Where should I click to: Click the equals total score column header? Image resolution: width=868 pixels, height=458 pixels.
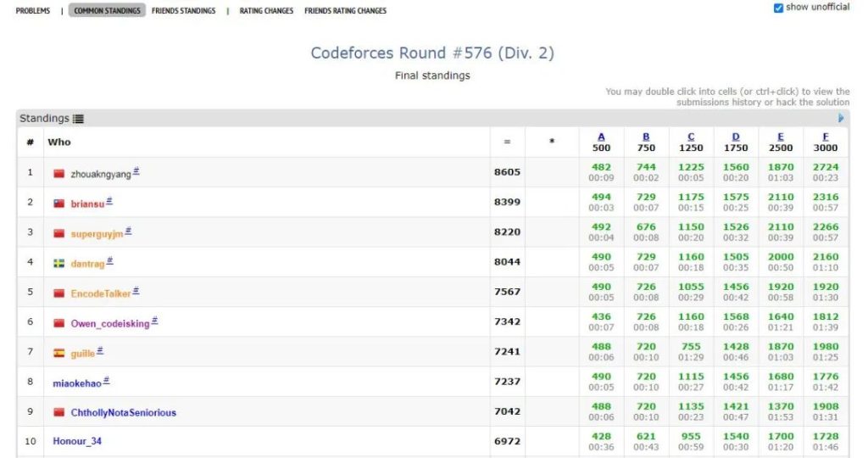click(507, 142)
